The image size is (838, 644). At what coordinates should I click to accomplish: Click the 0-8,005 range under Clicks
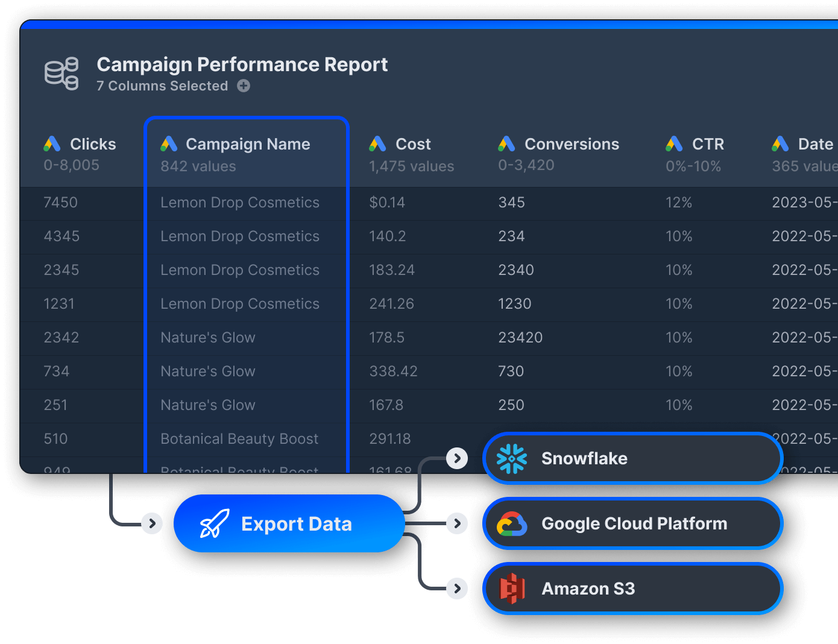(72, 165)
